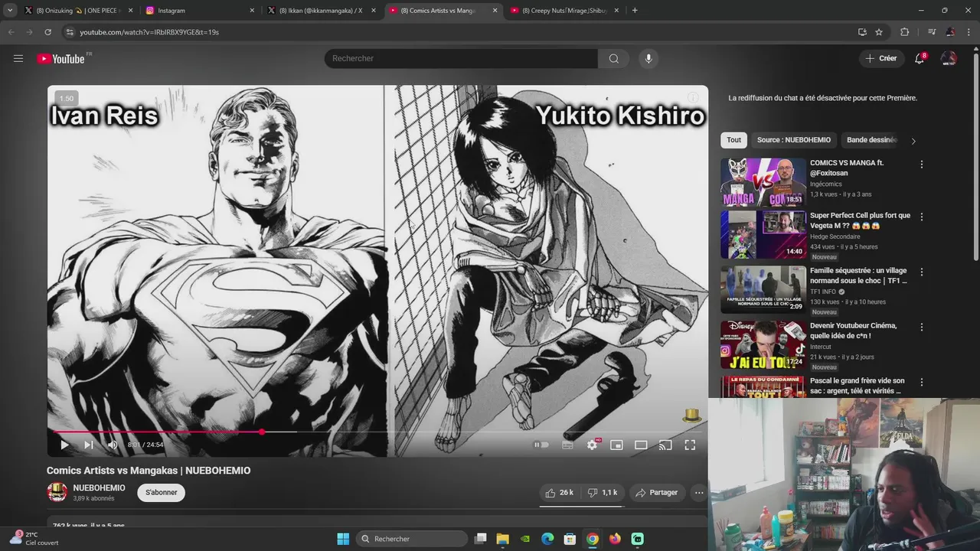Install app icon in the address bar
Viewport: 980px width, 551px height.
coord(862,32)
